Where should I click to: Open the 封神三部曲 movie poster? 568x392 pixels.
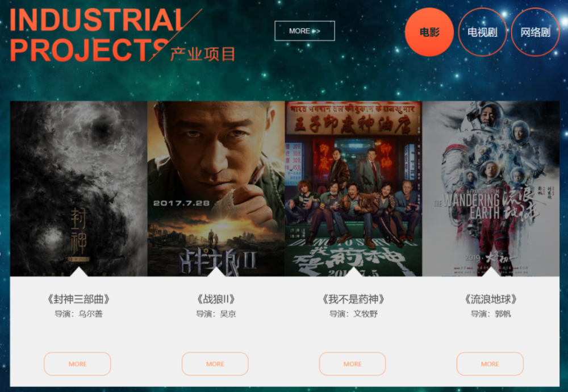[78, 189]
